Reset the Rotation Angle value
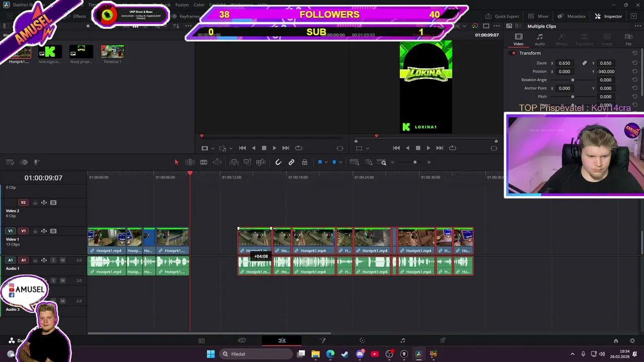 click(x=634, y=80)
